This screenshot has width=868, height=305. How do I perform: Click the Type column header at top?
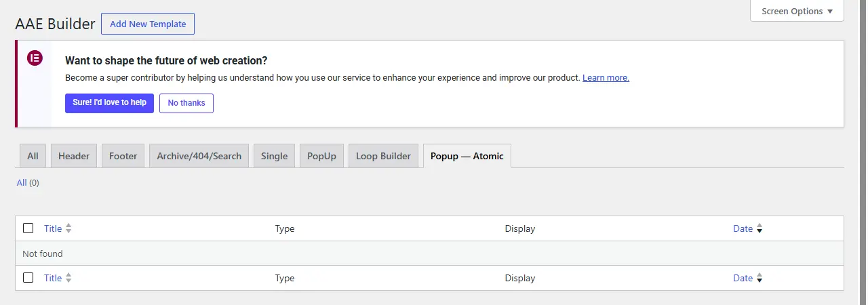tap(285, 229)
